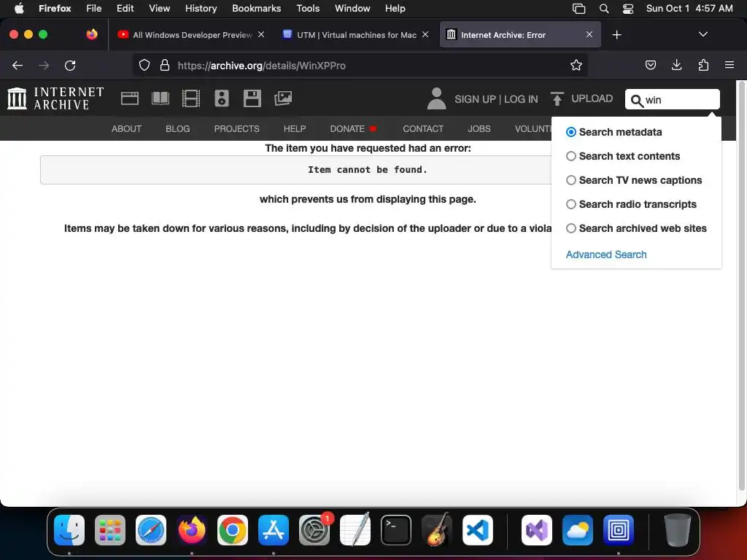This screenshot has width=747, height=560.
Task: Open Terminal from the dock
Action: coord(396,530)
